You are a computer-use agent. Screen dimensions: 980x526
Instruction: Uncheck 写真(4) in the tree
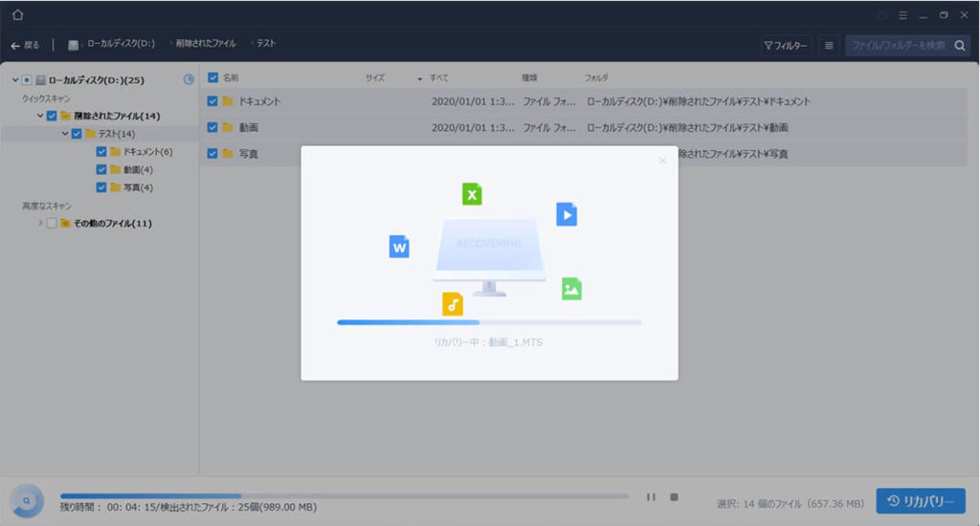[x=101, y=186]
